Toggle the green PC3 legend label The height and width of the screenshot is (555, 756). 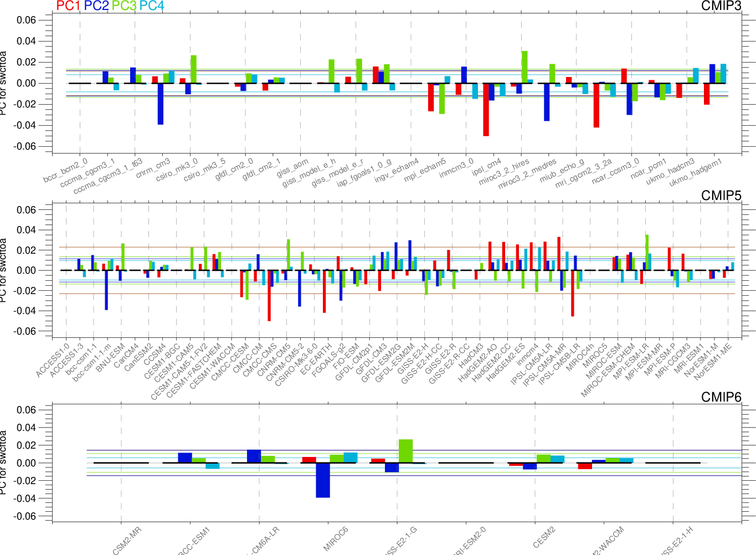point(124,6)
